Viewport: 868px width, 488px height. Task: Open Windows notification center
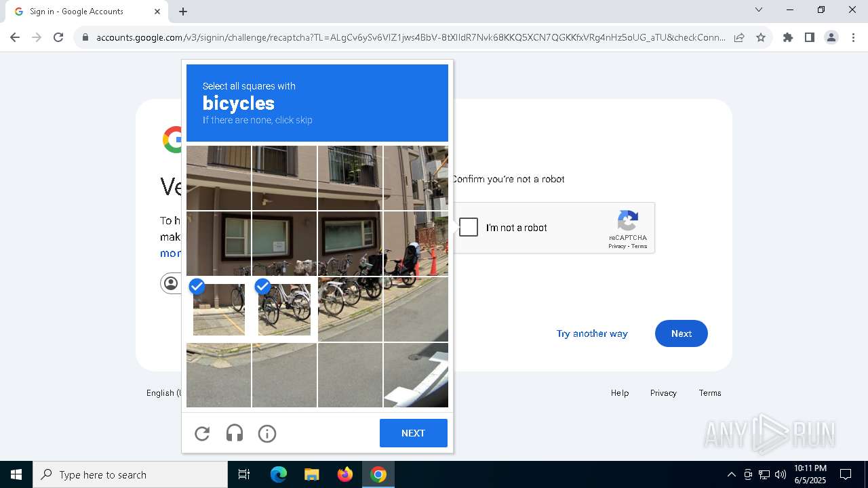tap(846, 474)
